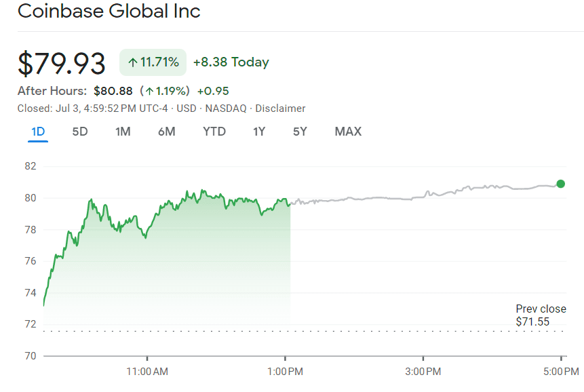Click the Prev close $71.55 label
This screenshot has width=584, height=392.
(x=540, y=315)
